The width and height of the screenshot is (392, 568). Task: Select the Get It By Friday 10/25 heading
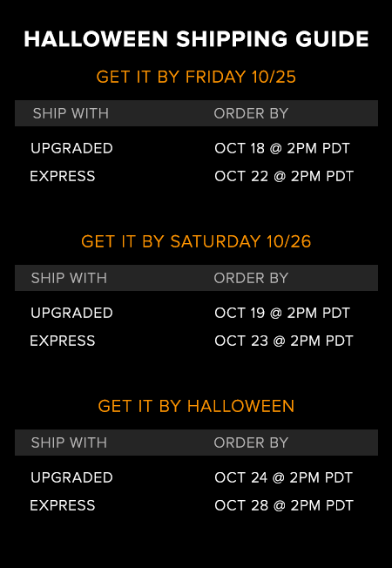pyautogui.click(x=196, y=78)
